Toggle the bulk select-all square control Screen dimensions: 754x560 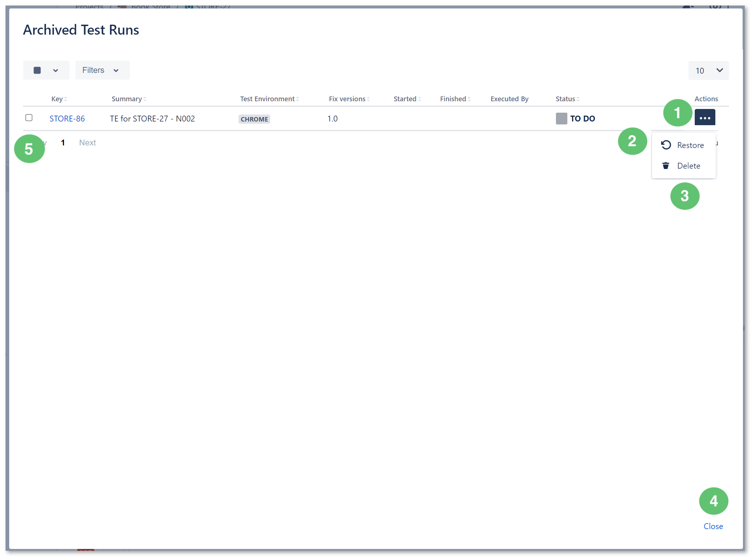[37, 70]
